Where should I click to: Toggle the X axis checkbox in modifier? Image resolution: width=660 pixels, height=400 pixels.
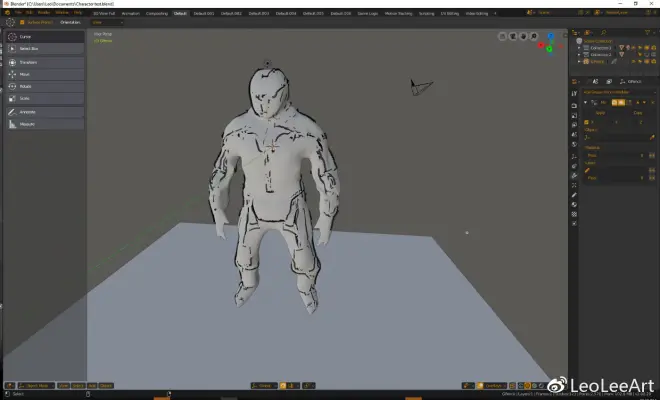click(x=586, y=122)
